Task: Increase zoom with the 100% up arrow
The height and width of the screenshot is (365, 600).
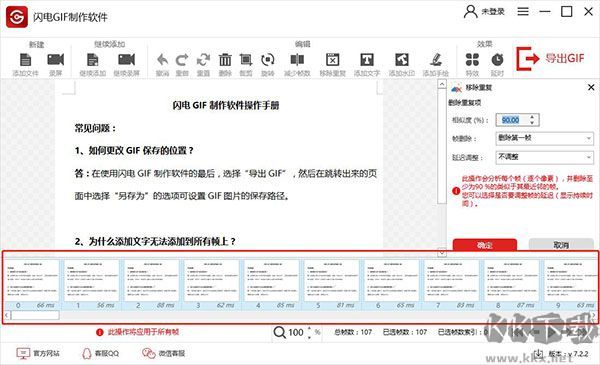Action: pyautogui.click(x=309, y=329)
